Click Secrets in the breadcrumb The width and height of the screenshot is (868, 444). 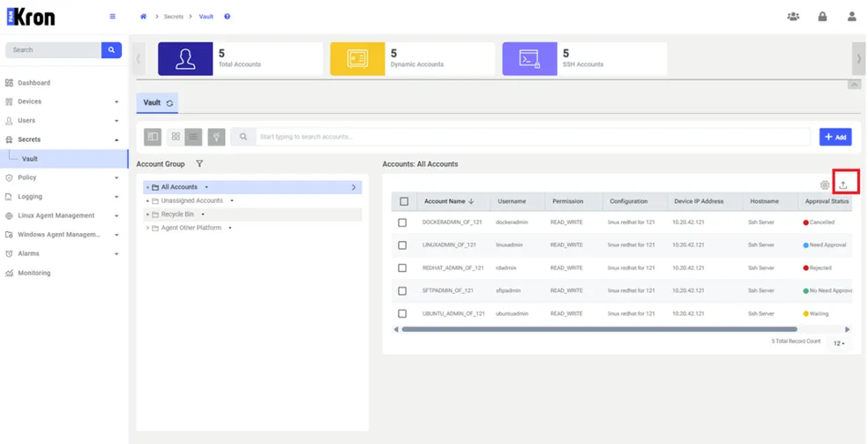pos(173,17)
